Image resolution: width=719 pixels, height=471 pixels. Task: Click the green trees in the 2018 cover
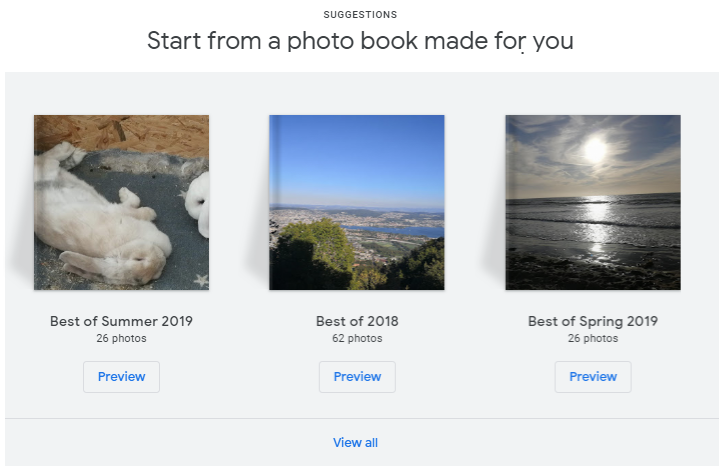[310, 255]
